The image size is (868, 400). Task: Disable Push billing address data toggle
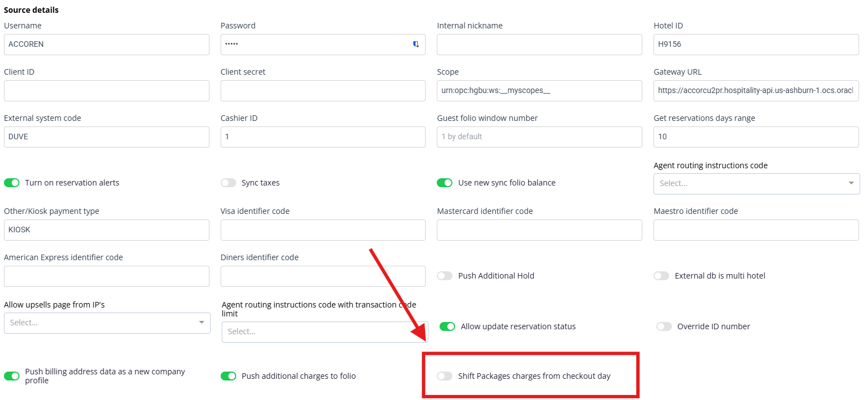pyautogui.click(x=12, y=376)
